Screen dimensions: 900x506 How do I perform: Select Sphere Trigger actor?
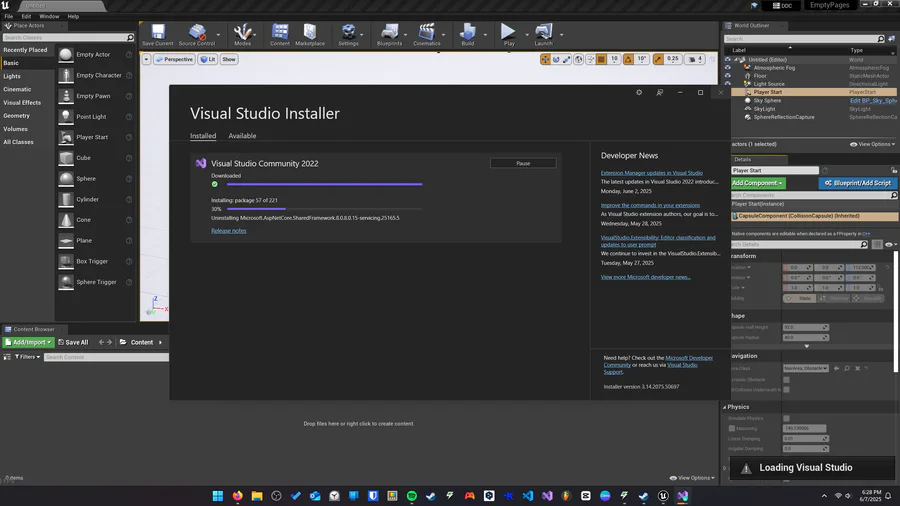(96, 282)
